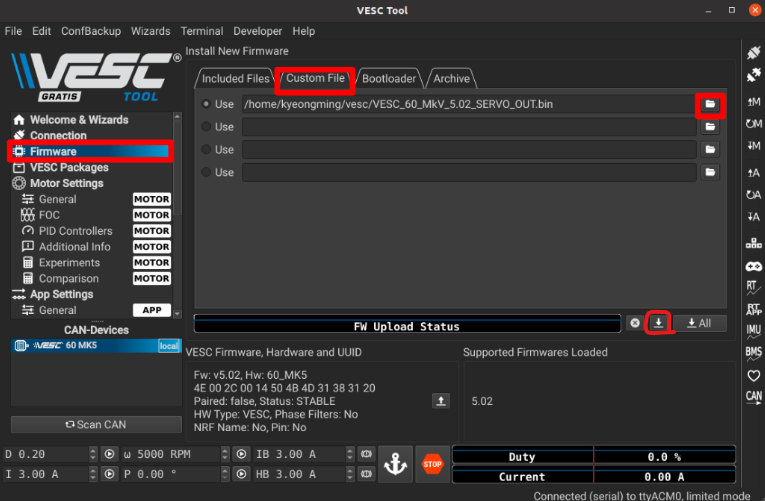Run the I 3.00 A current play button
This screenshot has width=765, height=501.
109,474
